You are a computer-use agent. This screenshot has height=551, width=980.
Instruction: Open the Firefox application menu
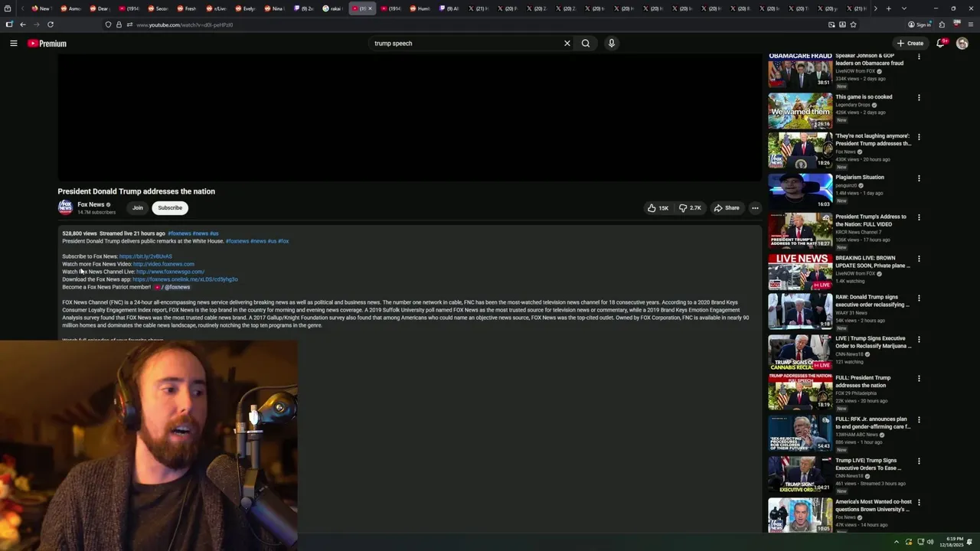[x=971, y=24]
